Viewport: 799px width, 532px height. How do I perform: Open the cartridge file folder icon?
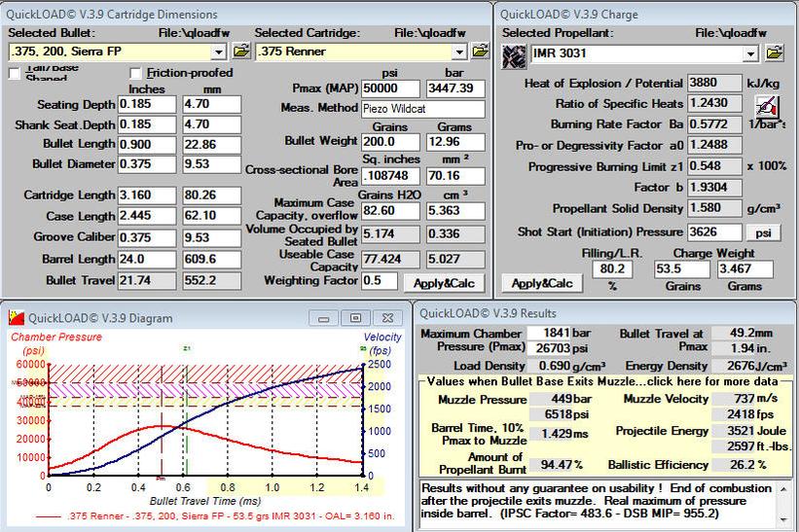[480, 52]
